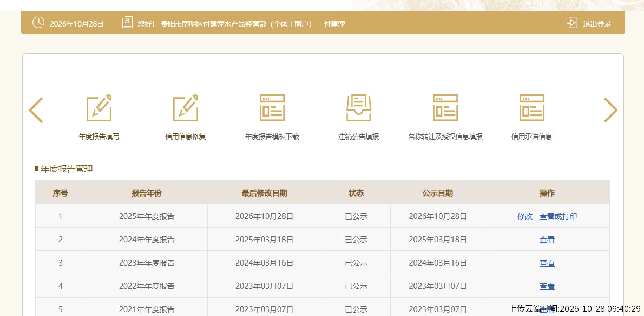Screen dimensions: 644x316
Task: Show previous menu items with left arrow
Action: [36, 110]
